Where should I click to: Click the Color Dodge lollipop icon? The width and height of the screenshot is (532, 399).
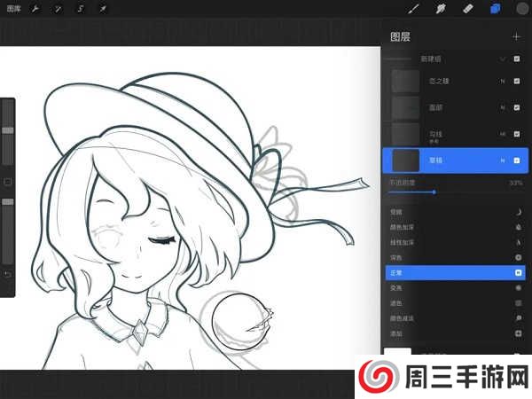(519, 318)
